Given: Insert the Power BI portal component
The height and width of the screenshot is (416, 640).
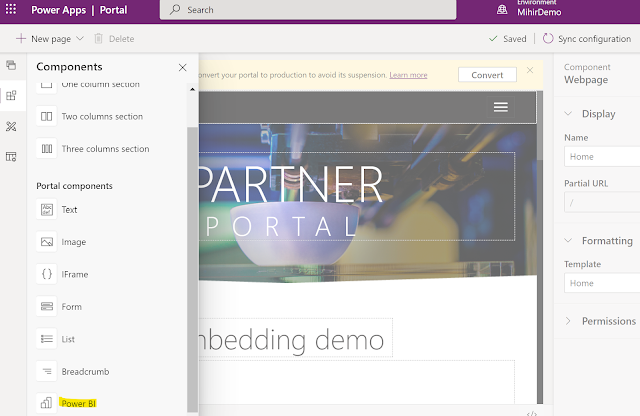Looking at the screenshot, I should click(67, 403).
